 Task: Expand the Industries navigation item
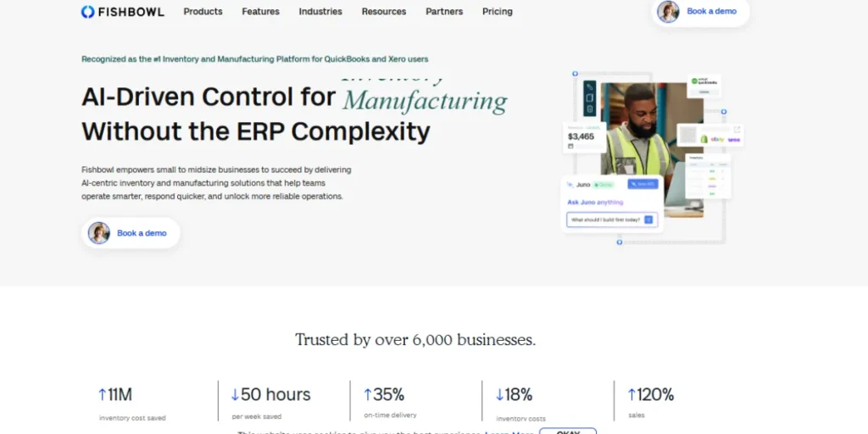point(320,12)
